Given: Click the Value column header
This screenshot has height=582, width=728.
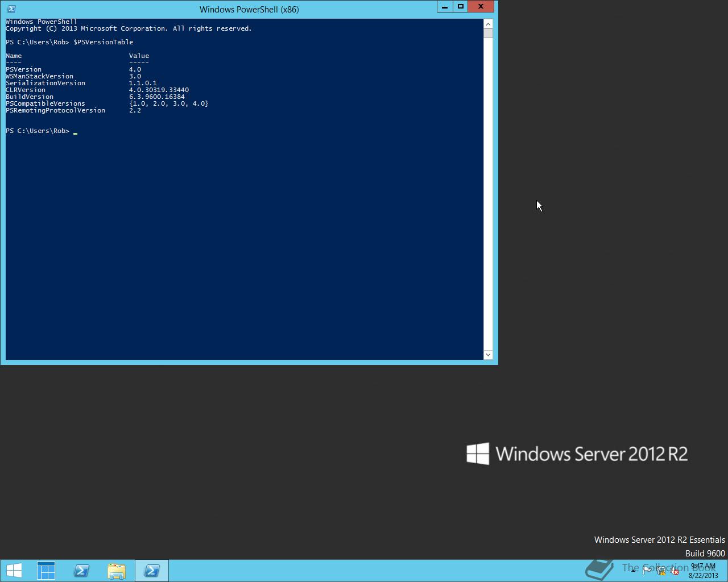Looking at the screenshot, I should click(x=139, y=56).
